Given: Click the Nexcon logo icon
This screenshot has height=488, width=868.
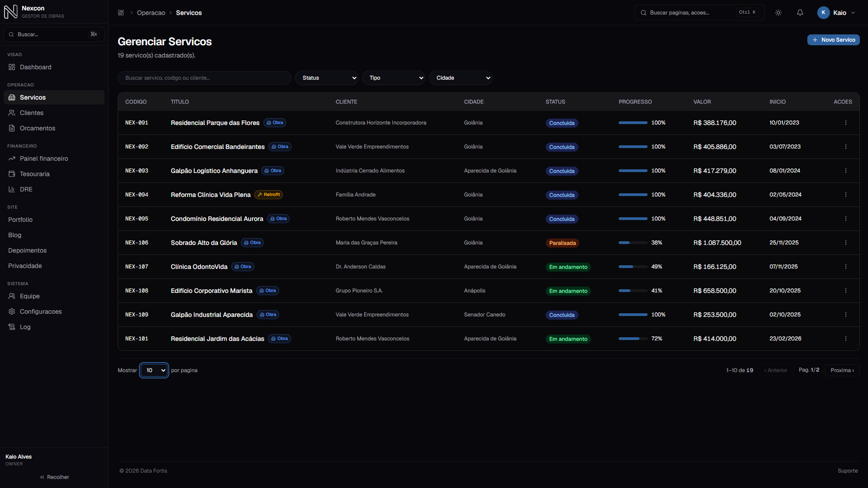Looking at the screenshot, I should [x=11, y=12].
